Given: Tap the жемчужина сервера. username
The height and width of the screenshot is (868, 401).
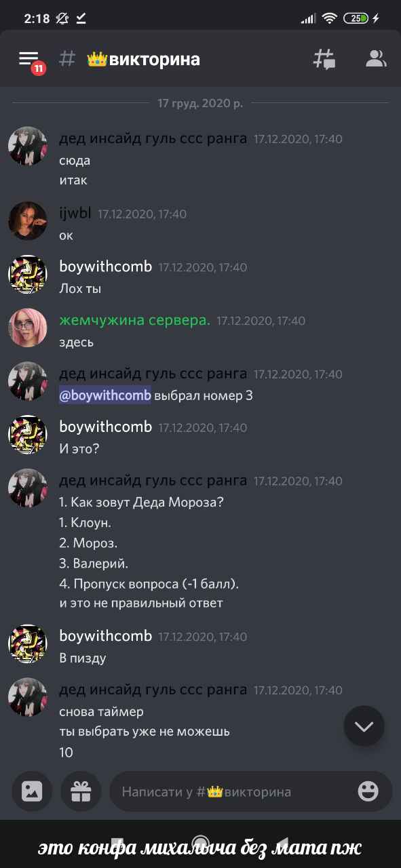Looking at the screenshot, I should [x=135, y=320].
